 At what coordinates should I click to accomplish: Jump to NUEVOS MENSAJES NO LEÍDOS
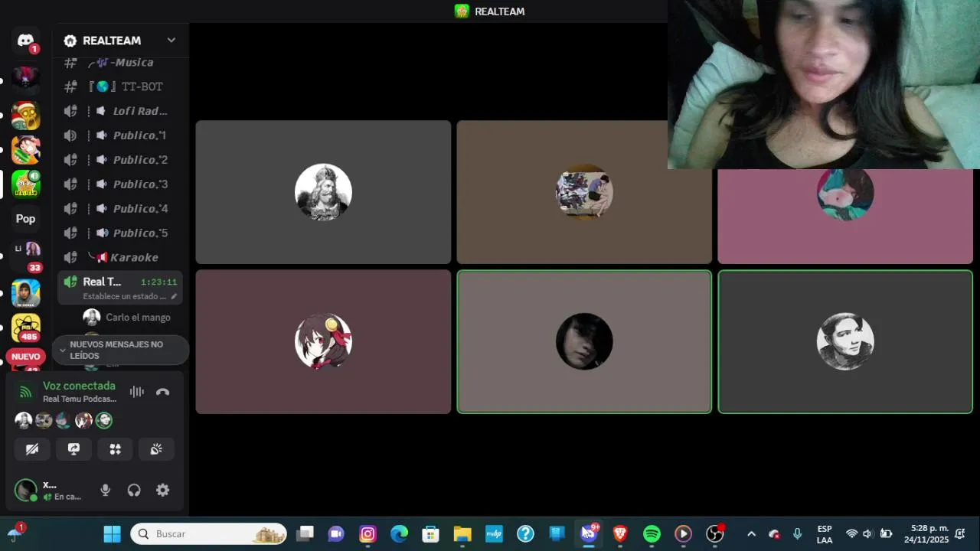point(120,350)
